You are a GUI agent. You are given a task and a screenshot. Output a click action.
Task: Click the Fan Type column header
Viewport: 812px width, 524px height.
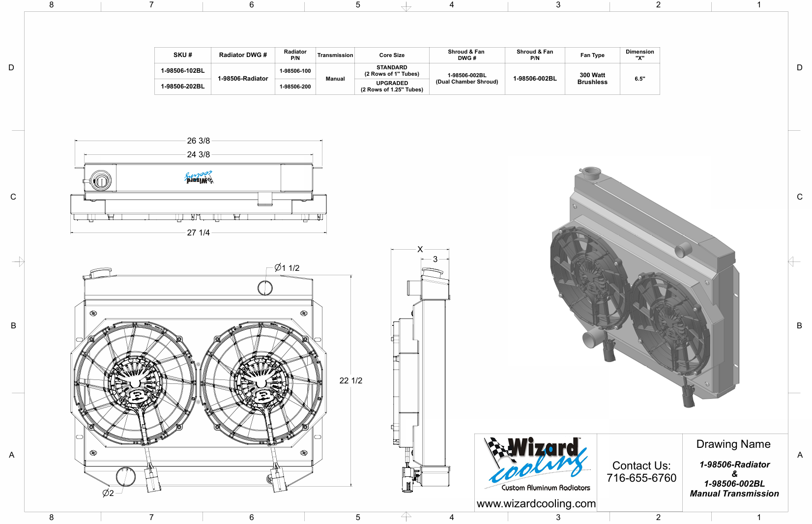click(x=592, y=55)
